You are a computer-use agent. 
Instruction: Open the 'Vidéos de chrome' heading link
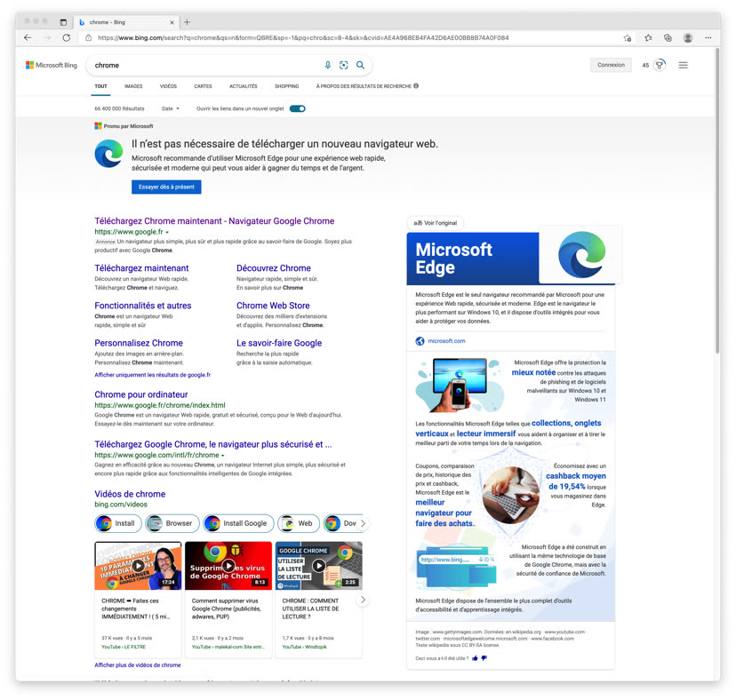[x=130, y=494]
